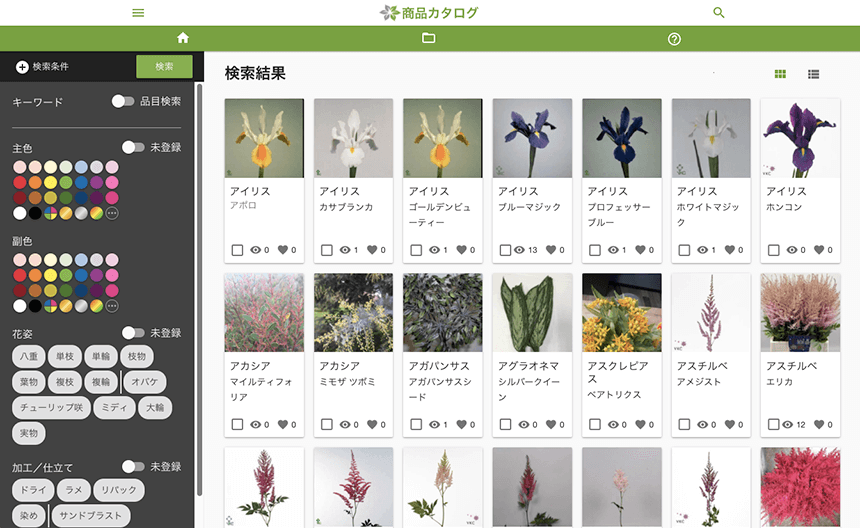Select the オバケ chip
860x528 pixels.
click(x=145, y=382)
